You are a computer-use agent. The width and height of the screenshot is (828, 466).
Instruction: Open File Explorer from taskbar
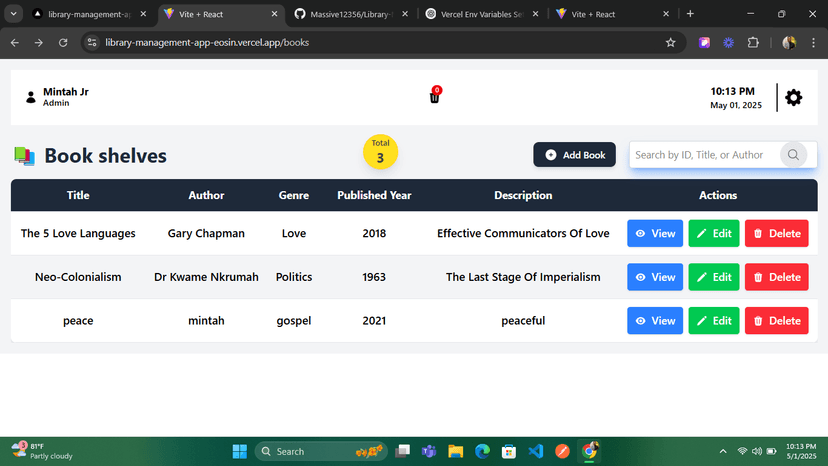click(456, 451)
